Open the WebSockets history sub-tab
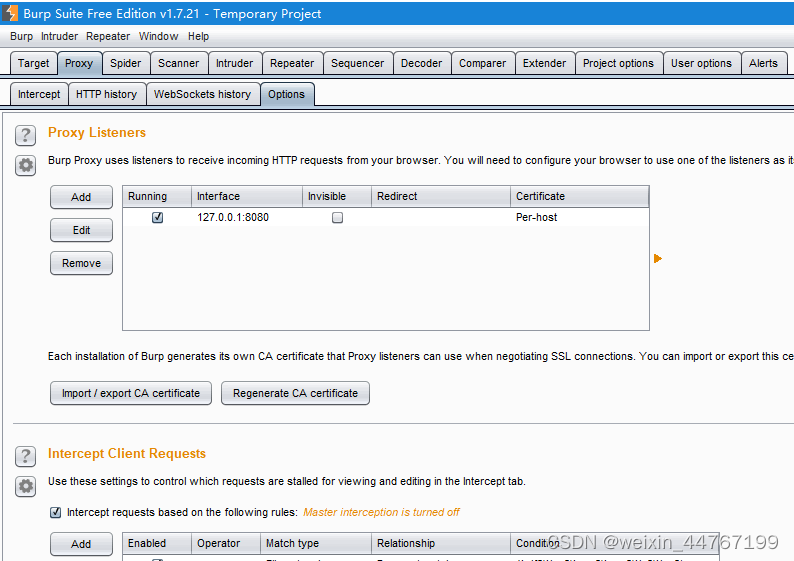Viewport: 794px width, 561px height. (x=203, y=94)
